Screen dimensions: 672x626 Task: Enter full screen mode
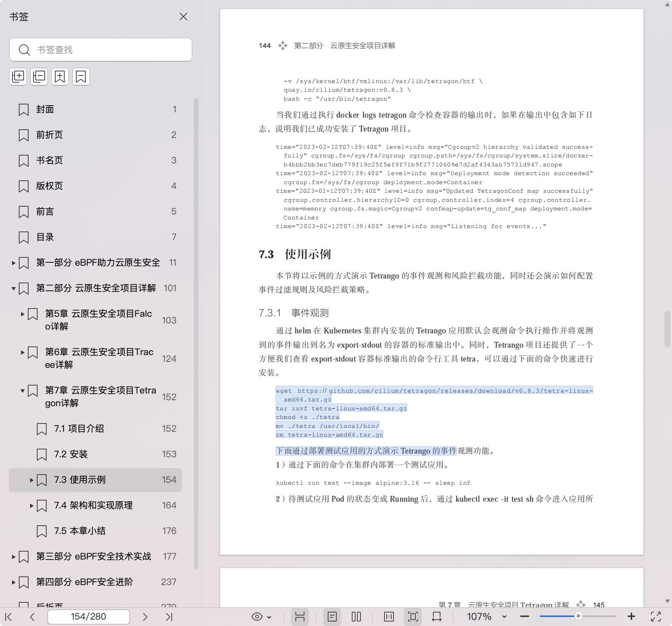click(x=656, y=617)
